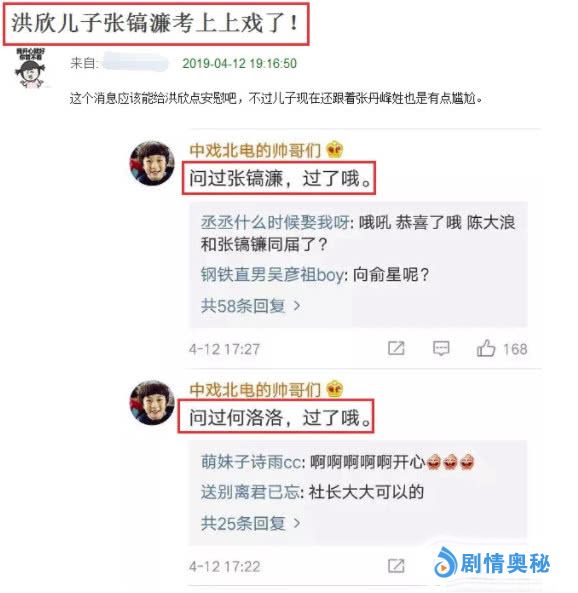Open the profile 丞丞什么时候娶我呀
The width and height of the screenshot is (578, 593).
tap(275, 222)
